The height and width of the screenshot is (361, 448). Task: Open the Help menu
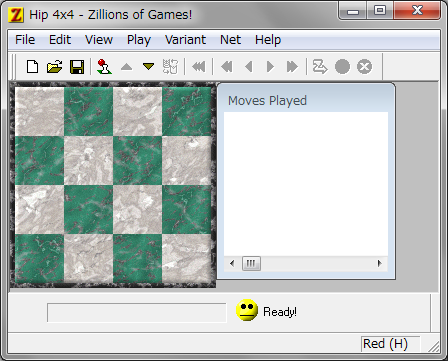tap(268, 40)
